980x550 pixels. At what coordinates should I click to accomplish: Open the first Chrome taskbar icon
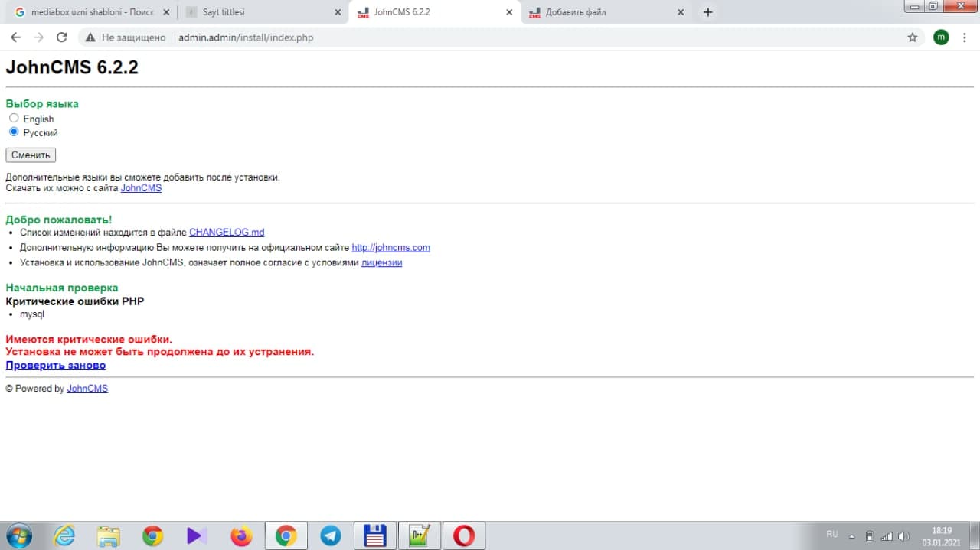pos(152,535)
